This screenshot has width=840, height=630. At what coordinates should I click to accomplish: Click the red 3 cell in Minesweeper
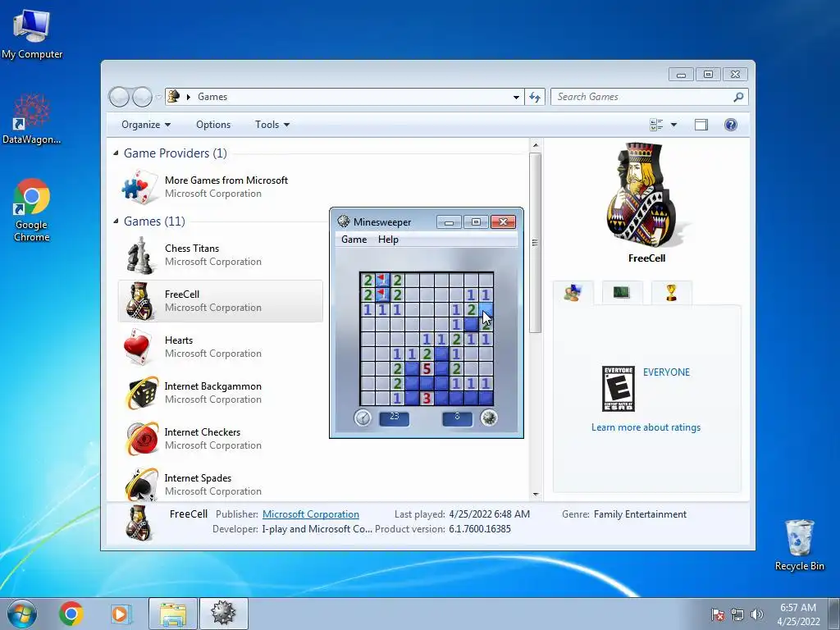427,398
